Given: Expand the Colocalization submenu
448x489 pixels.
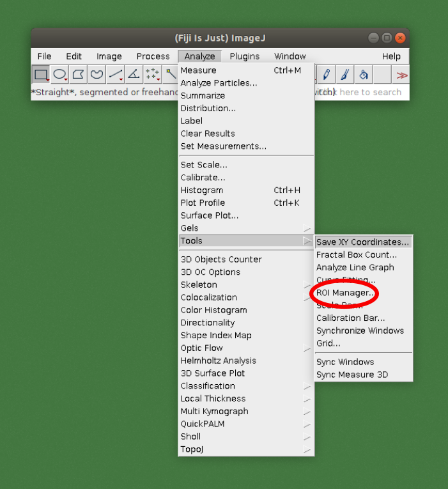Looking at the screenshot, I should pos(246,297).
